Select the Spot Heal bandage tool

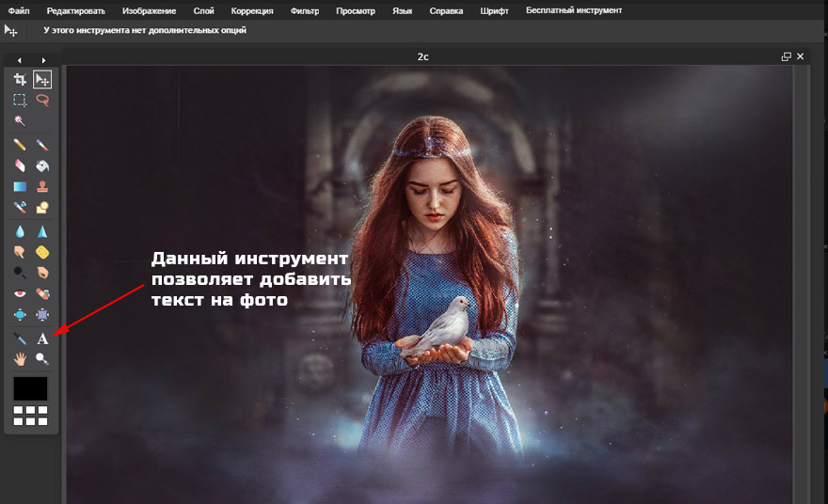click(42, 294)
